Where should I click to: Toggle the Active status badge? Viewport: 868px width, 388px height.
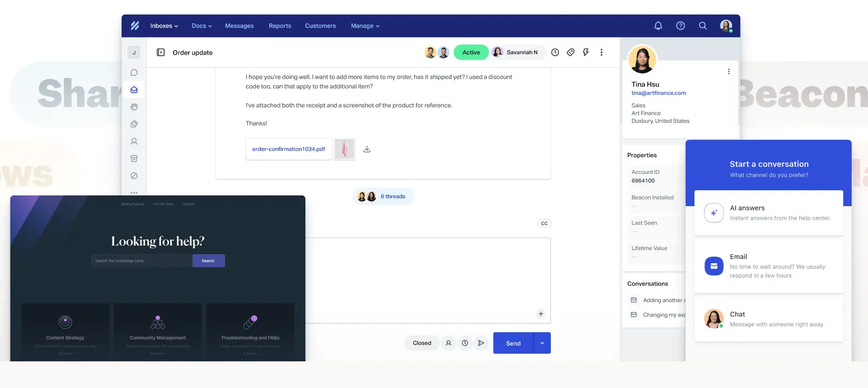(x=471, y=52)
